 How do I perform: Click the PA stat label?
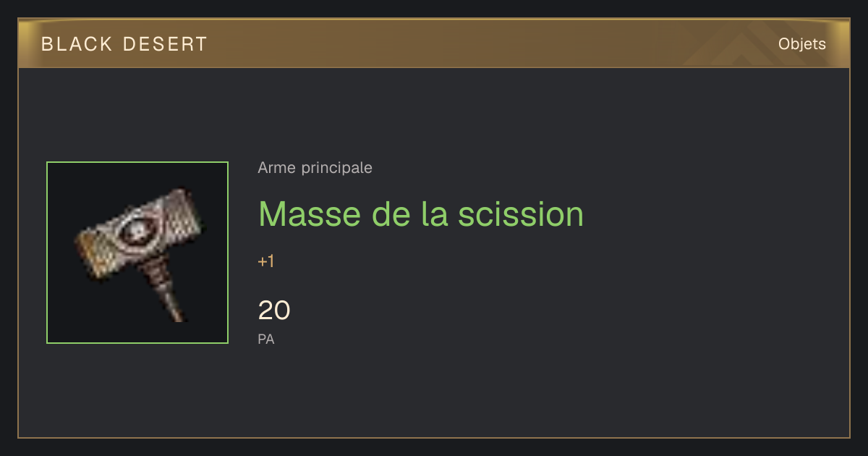265,339
